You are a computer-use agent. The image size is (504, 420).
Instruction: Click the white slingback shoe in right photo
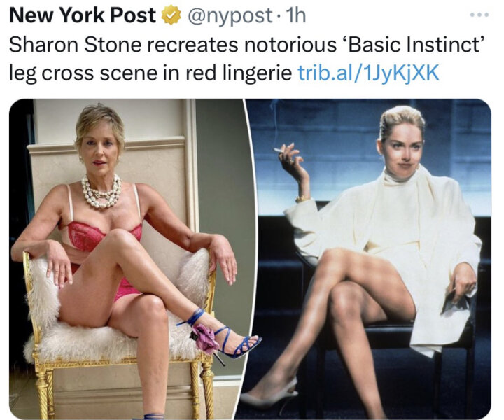tap(269, 395)
